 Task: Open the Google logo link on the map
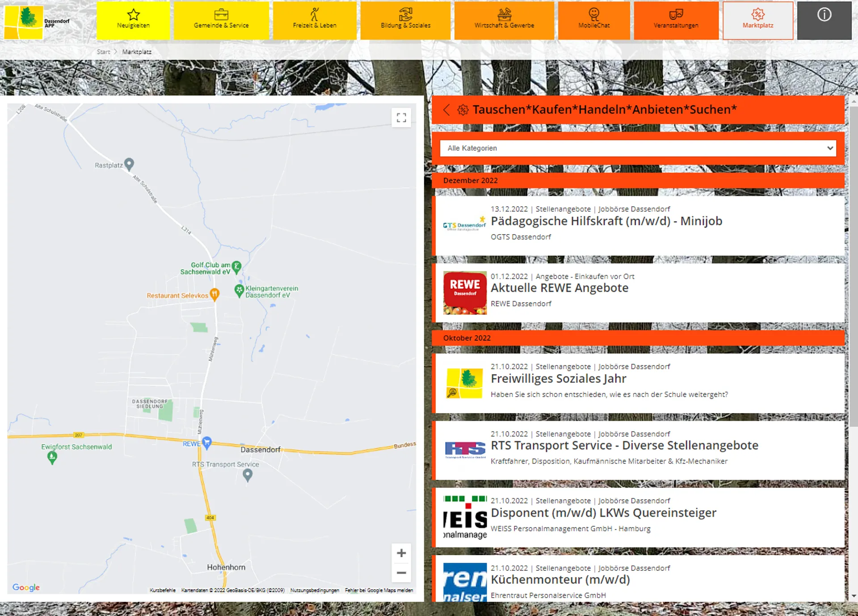26,587
